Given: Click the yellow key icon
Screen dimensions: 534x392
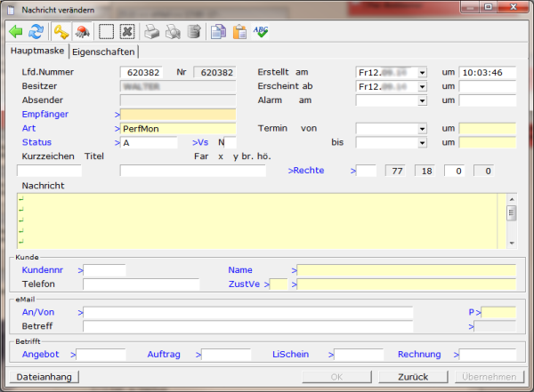Looking at the screenshot, I should (x=61, y=32).
